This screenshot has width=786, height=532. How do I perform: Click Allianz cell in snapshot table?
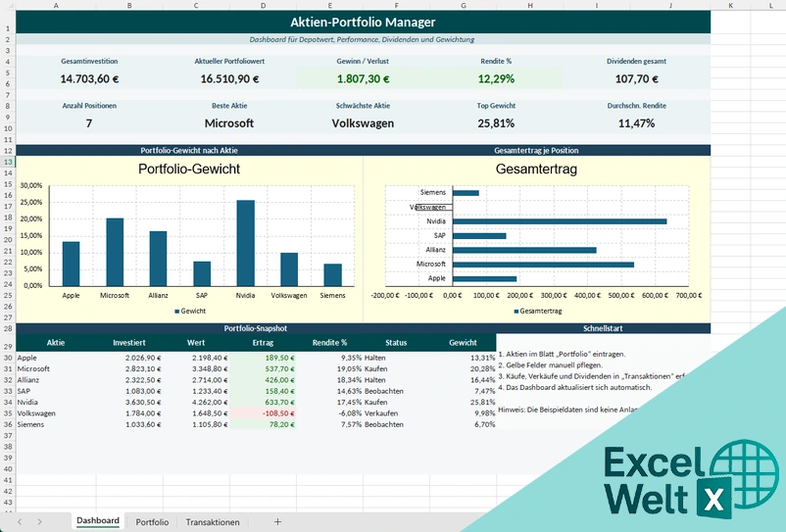(56, 380)
